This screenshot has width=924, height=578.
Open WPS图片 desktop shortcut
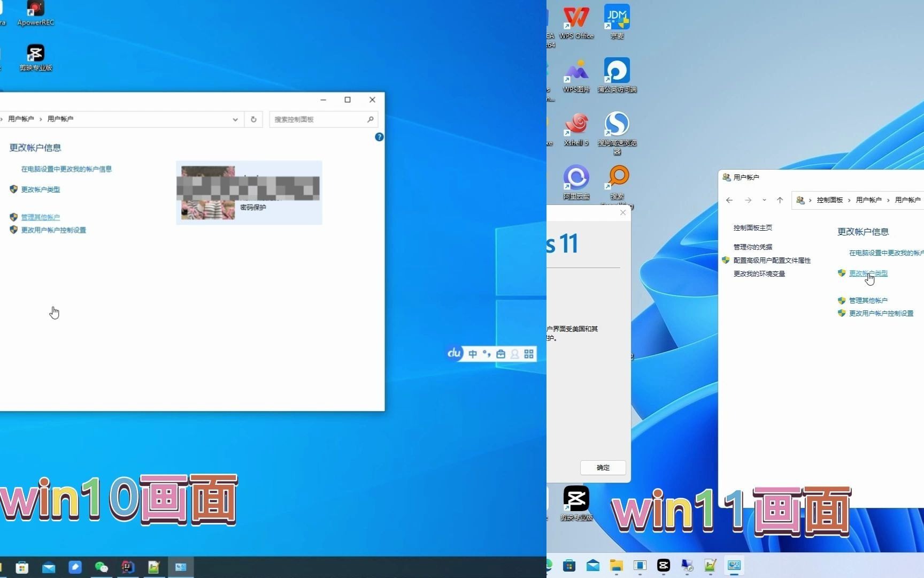coord(576,75)
